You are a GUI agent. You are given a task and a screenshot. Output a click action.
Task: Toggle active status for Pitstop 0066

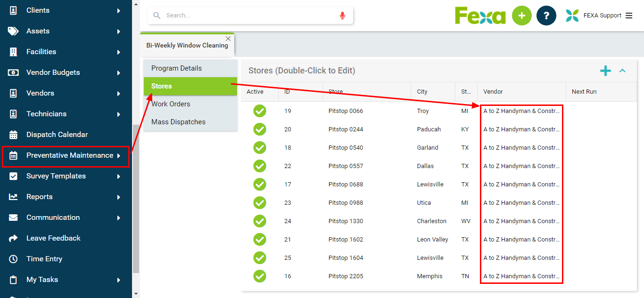[x=260, y=111]
